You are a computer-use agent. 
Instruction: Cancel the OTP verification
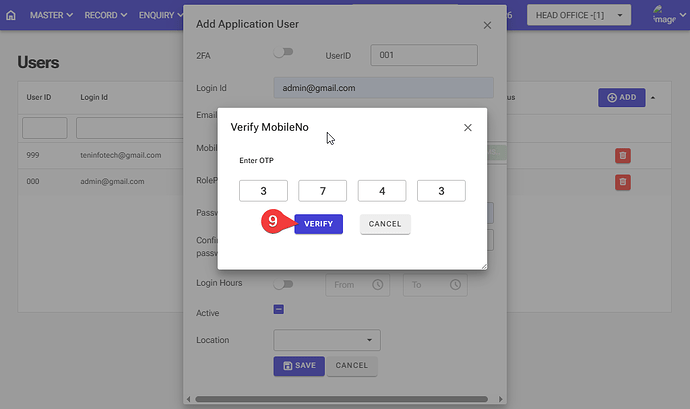385,224
